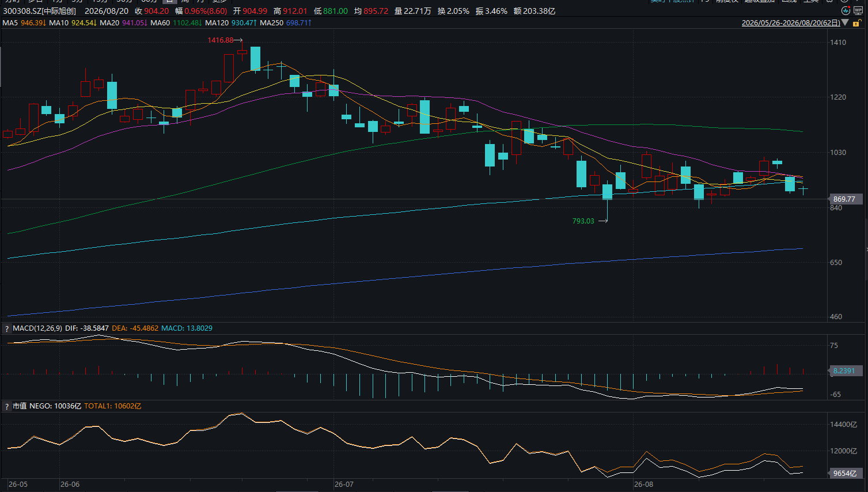Open the MACD(12,26,9) indicator settings label
Screen dimensions: 868x492
point(37,328)
